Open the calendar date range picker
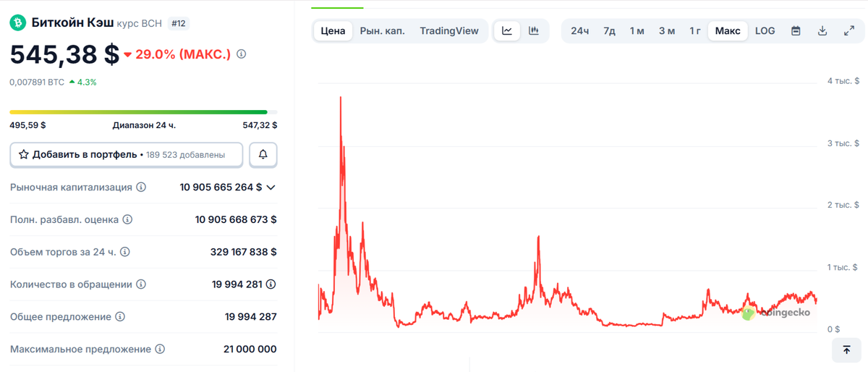Image resolution: width=868 pixels, height=372 pixels. [x=796, y=31]
